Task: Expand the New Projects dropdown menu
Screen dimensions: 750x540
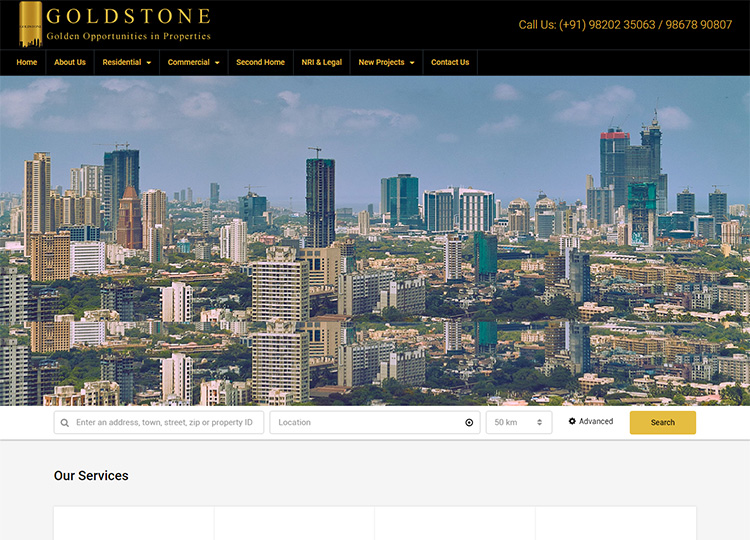Action: [x=386, y=62]
